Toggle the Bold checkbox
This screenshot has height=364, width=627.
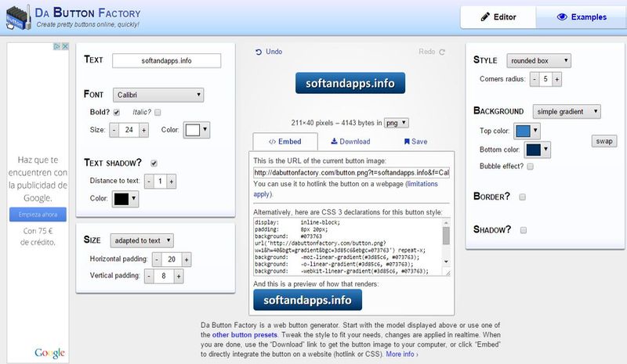coord(117,112)
